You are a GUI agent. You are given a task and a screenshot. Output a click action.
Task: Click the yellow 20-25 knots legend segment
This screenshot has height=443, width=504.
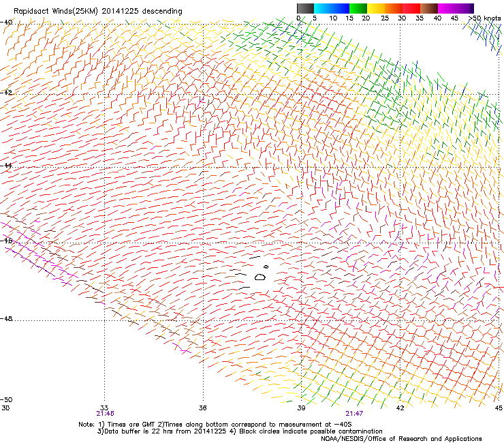coord(376,8)
